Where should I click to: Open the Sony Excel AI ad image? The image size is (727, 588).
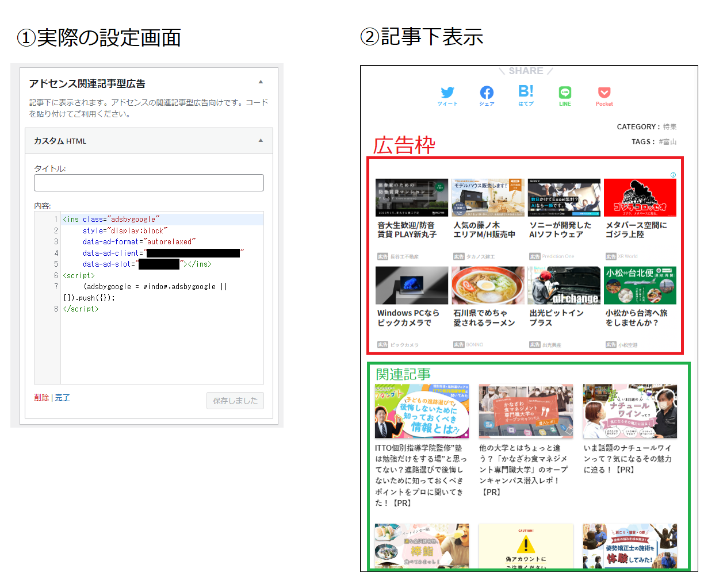click(x=564, y=197)
